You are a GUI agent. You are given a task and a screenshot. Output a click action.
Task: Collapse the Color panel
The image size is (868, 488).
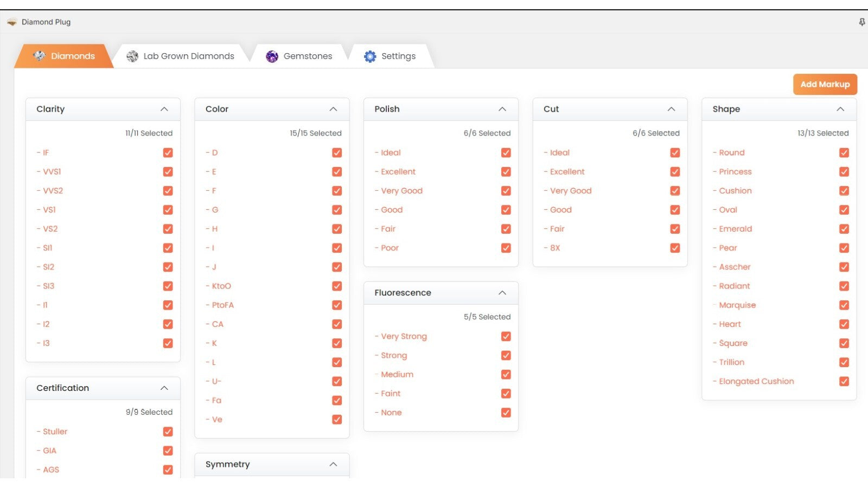click(333, 109)
